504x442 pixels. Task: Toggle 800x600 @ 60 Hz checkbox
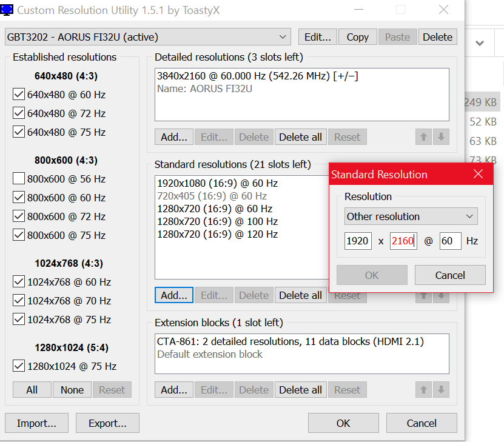coord(19,198)
